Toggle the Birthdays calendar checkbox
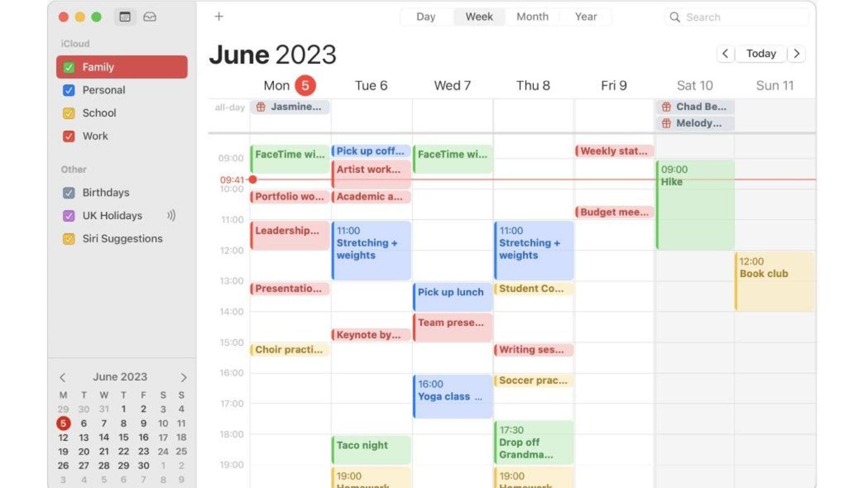This screenshot has height=488, width=868. [70, 192]
